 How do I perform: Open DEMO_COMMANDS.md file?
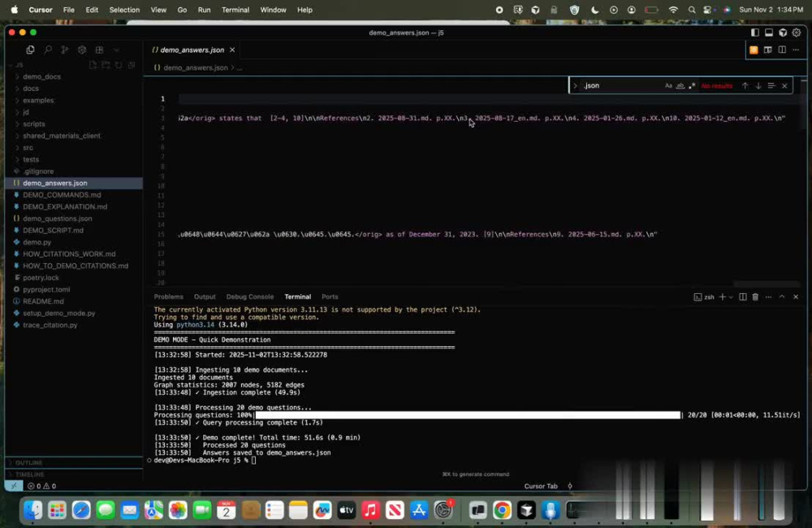(x=62, y=195)
